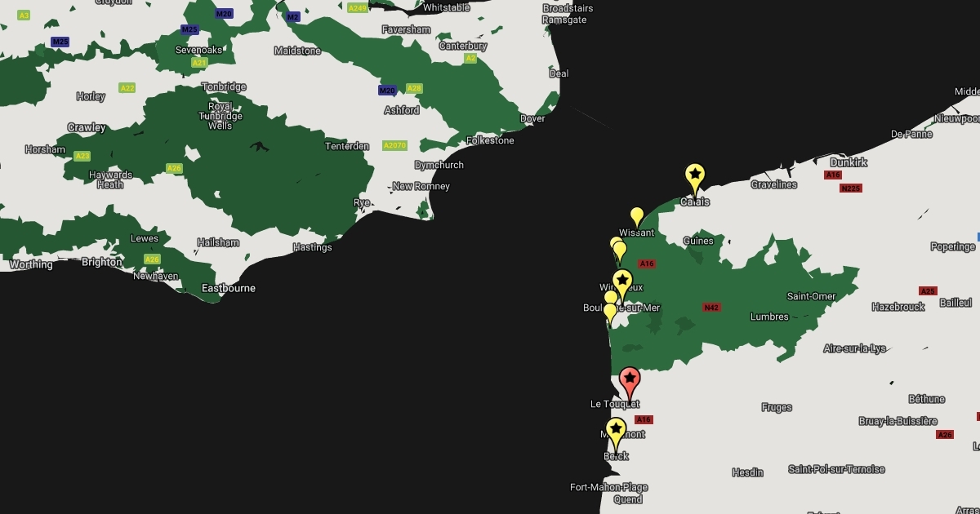Click the M20 road shield near Ashford
The height and width of the screenshot is (514, 980).
point(387,90)
